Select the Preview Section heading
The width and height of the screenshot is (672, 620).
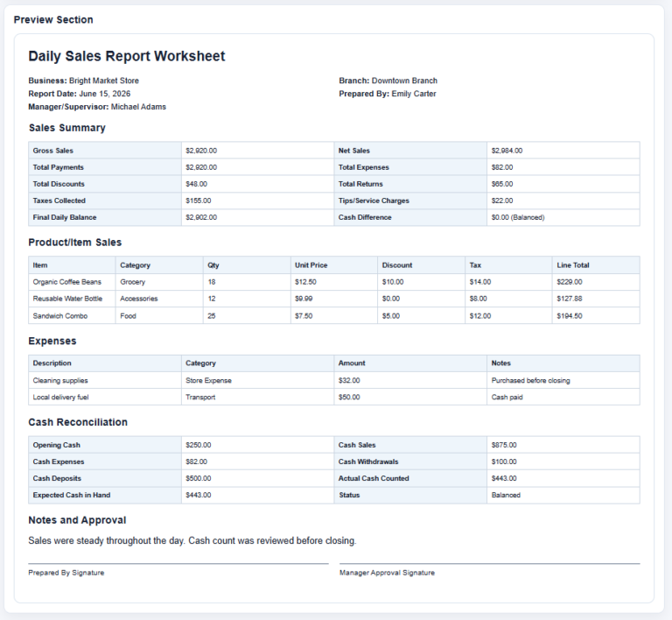(x=53, y=20)
